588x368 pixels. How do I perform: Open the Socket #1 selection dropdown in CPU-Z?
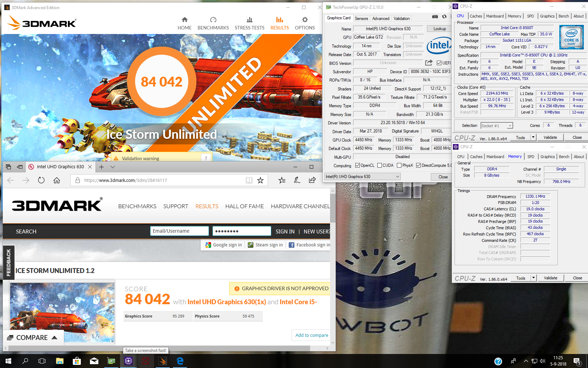pos(497,125)
